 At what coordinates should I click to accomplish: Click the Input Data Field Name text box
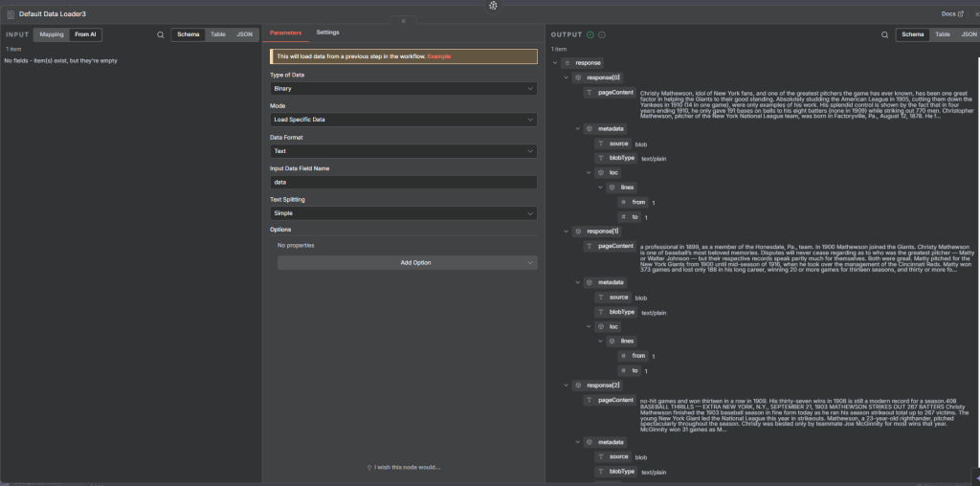[403, 182]
